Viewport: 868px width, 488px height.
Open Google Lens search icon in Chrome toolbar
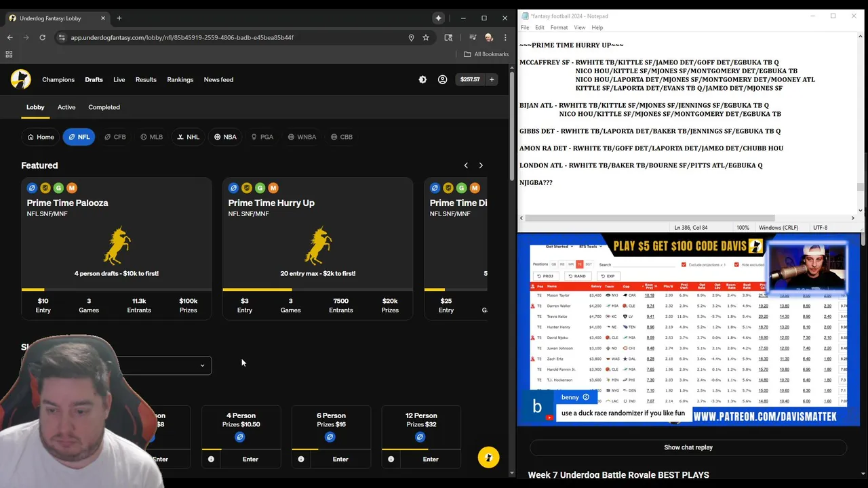point(448,37)
